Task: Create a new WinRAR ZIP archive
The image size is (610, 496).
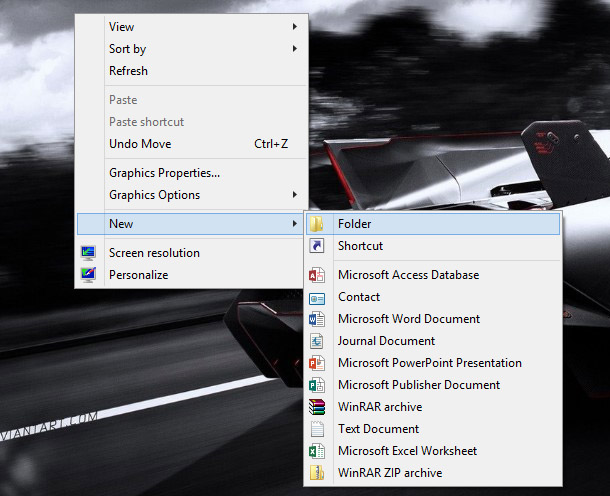Action: (x=433, y=473)
